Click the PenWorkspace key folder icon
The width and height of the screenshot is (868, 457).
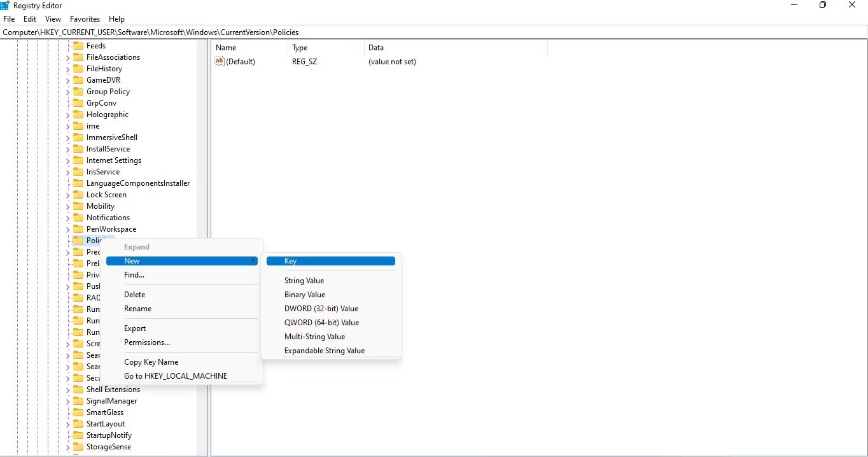(78, 229)
